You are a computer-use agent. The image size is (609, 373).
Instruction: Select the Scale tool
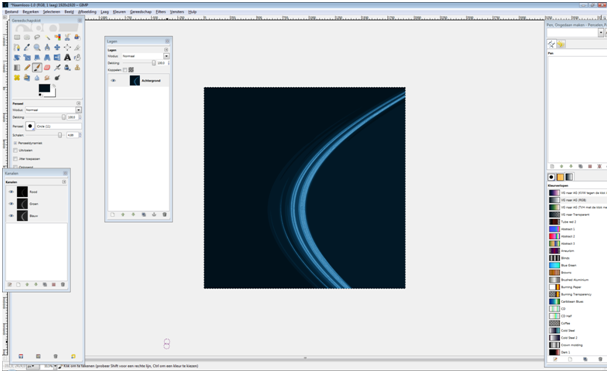pyautogui.click(x=27, y=58)
